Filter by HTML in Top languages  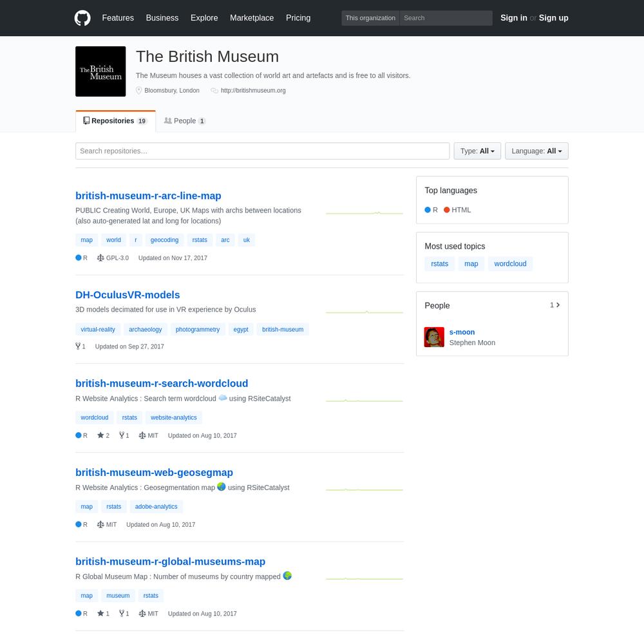pos(457,210)
